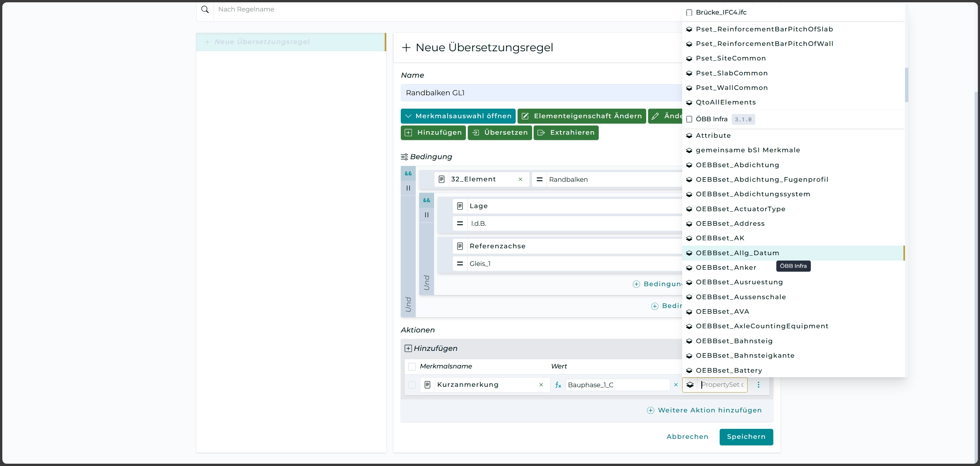Open the three-dot action row menu
Image resolution: width=980 pixels, height=466 pixels.
pos(758,385)
